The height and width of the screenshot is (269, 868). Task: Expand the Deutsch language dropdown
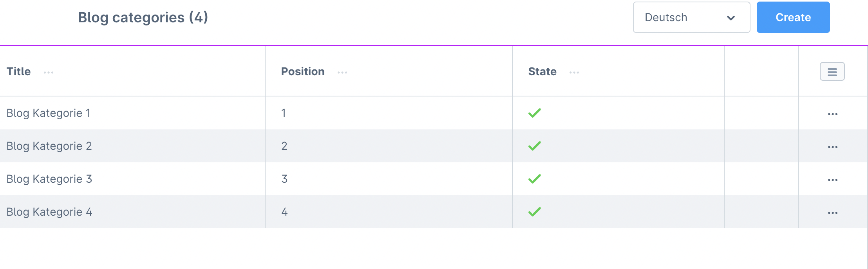pyautogui.click(x=691, y=17)
